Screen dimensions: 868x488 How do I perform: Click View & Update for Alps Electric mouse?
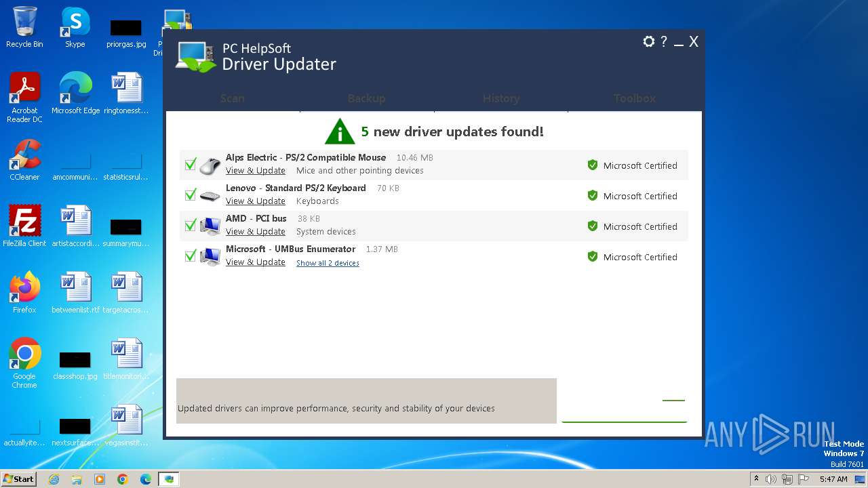pos(256,171)
